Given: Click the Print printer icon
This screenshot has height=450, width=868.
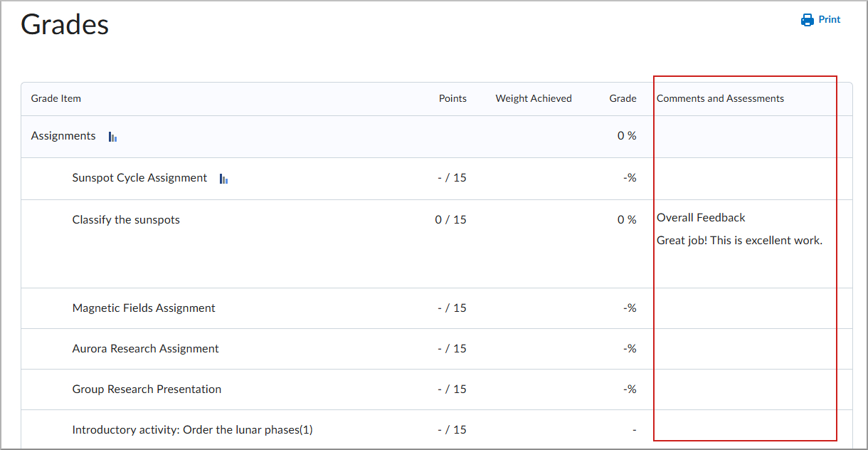Looking at the screenshot, I should (x=807, y=20).
